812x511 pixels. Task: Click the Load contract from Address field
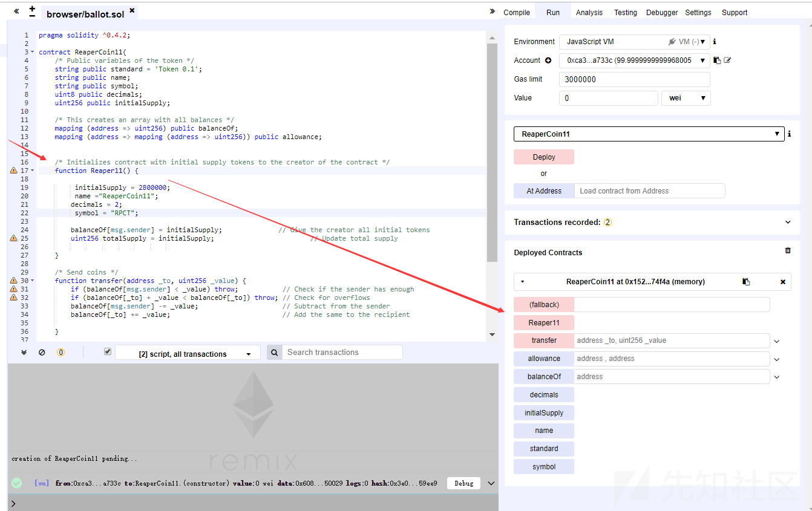(x=649, y=191)
